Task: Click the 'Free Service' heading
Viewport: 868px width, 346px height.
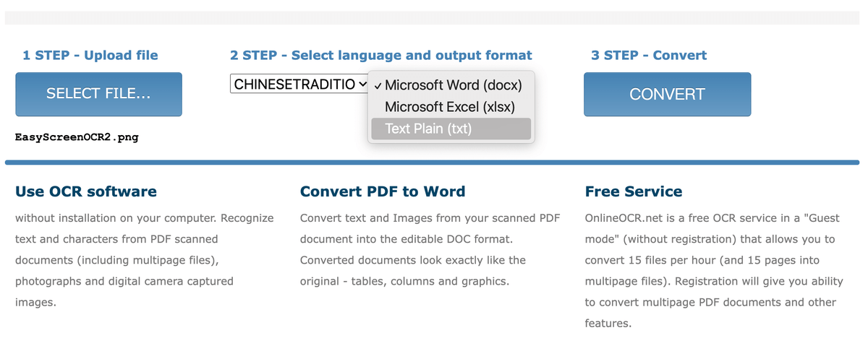Action: pyautogui.click(x=634, y=191)
